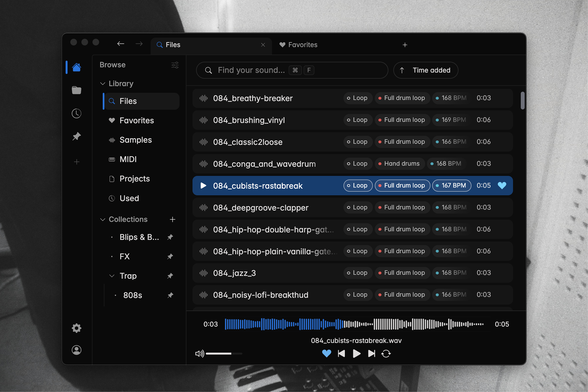Switch to the Favorites tab
The height and width of the screenshot is (392, 588).
click(x=298, y=45)
